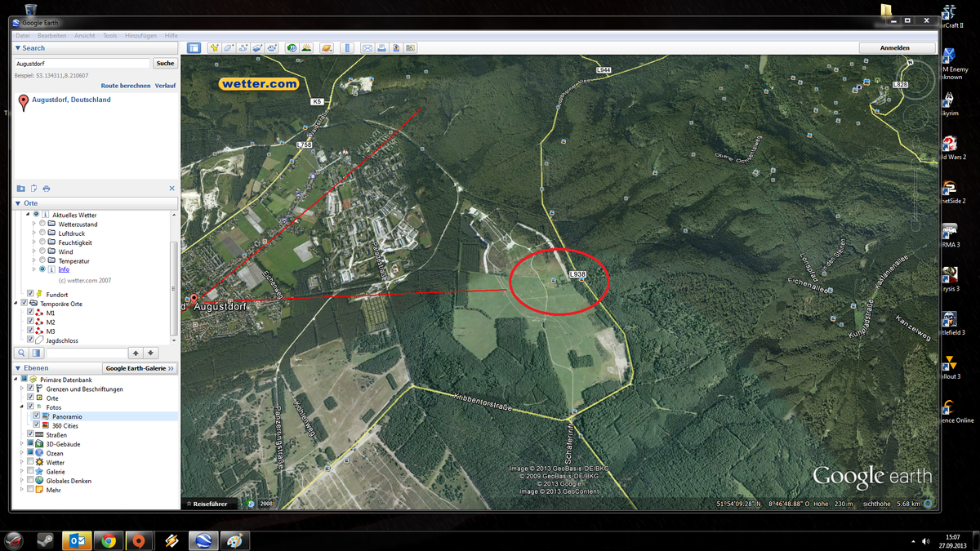980x551 pixels.
Task: Open the planet switcher icon
Action: pyautogui.click(x=327, y=48)
